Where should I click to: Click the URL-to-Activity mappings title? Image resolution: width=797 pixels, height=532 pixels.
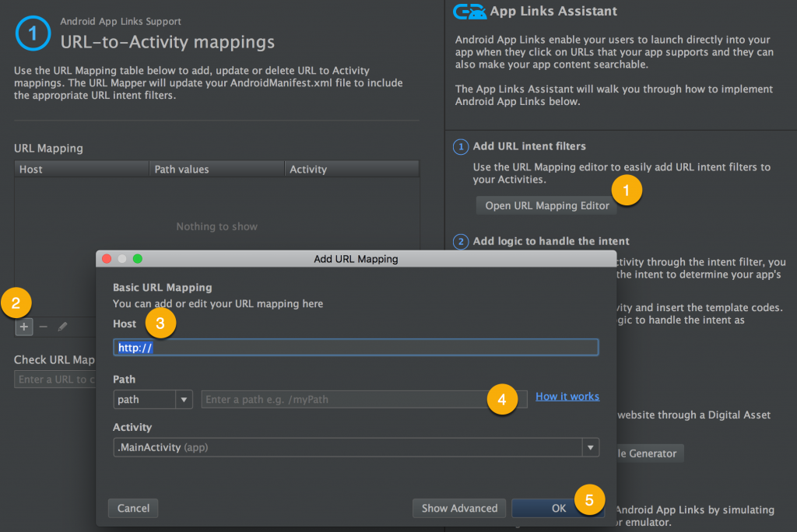[167, 42]
